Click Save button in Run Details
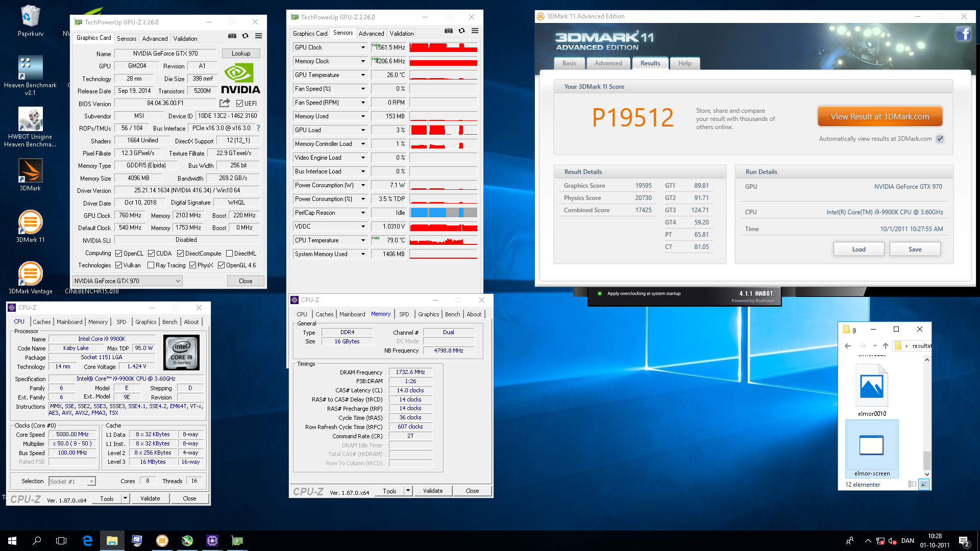This screenshot has height=551, width=980. tap(915, 249)
